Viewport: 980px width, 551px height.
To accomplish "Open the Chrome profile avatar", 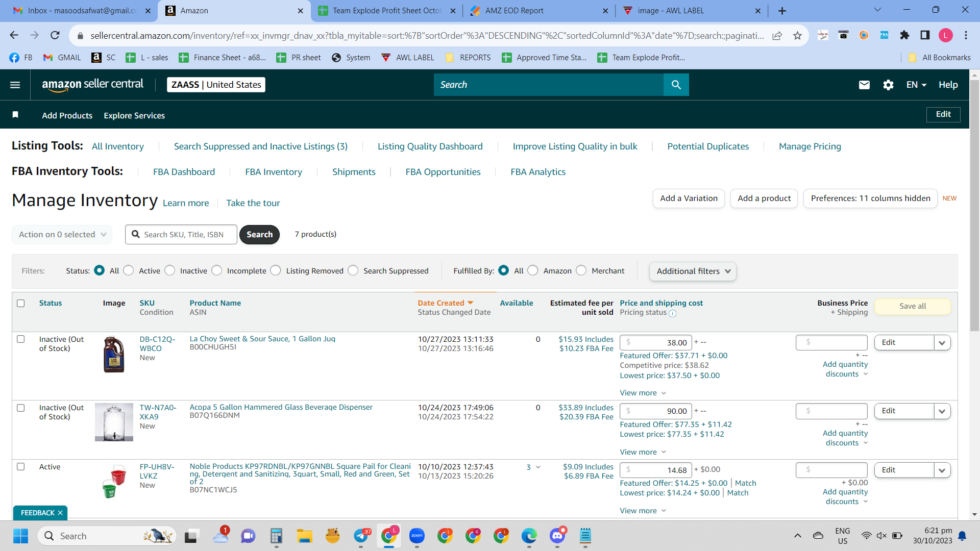I will coord(946,35).
